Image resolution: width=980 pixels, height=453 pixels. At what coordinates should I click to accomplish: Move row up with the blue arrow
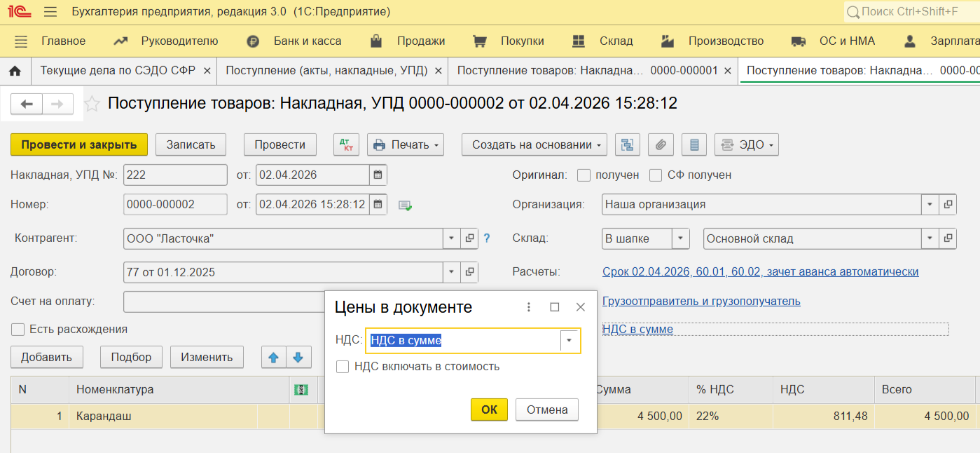coord(274,357)
